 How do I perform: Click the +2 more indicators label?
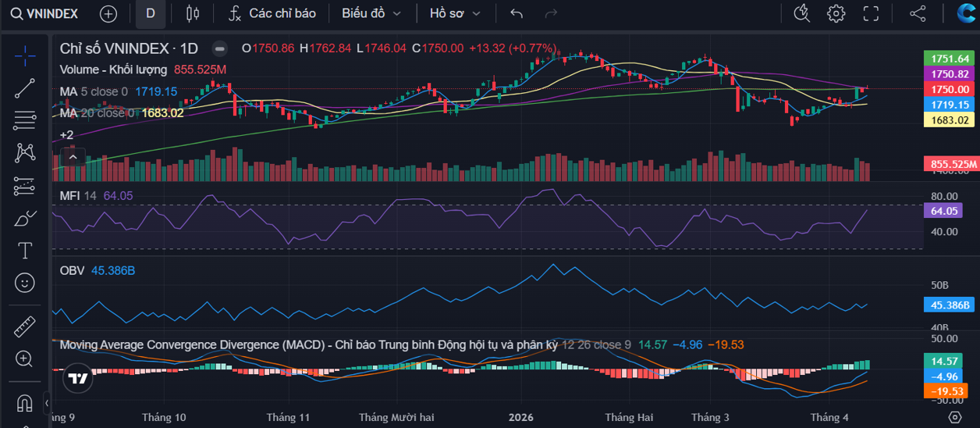point(67,135)
